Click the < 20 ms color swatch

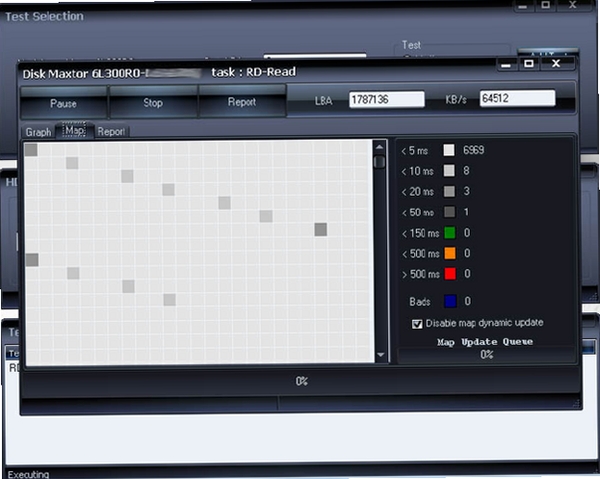[449, 191]
